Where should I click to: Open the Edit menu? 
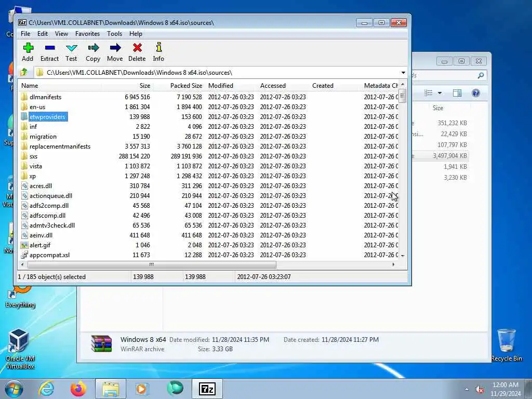point(43,34)
